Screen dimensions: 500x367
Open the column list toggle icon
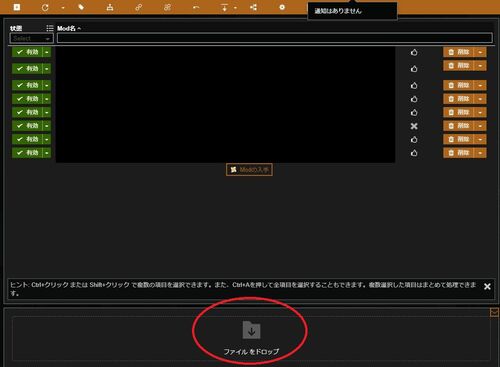[x=50, y=28]
